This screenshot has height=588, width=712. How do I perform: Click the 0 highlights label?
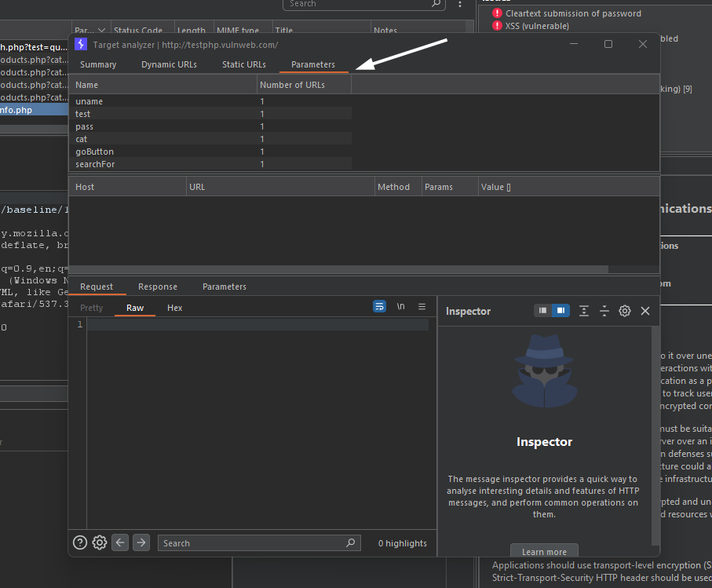tap(403, 543)
